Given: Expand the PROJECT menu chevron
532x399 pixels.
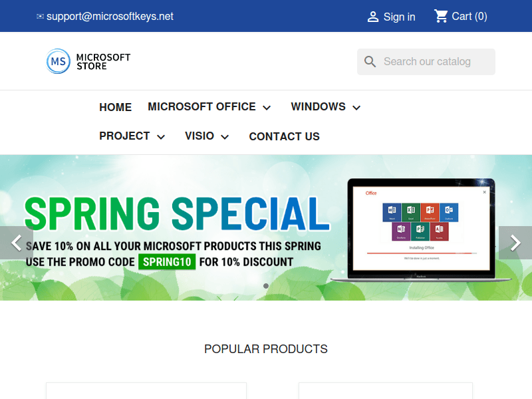Looking at the screenshot, I should tap(161, 136).
